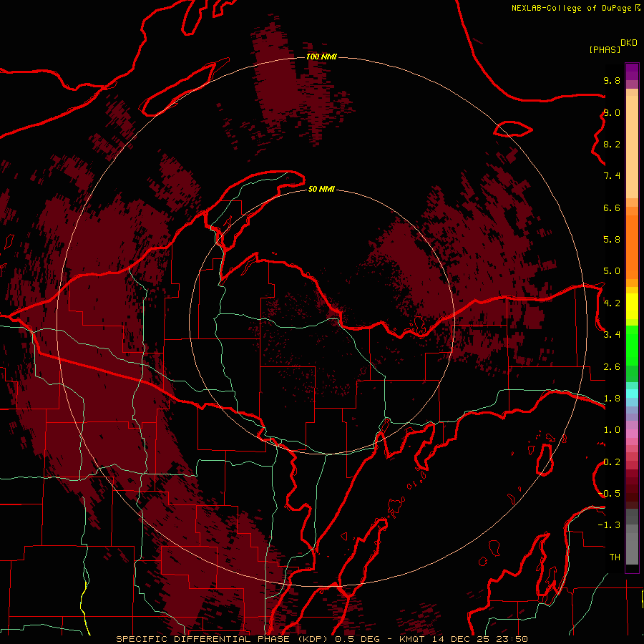The height and width of the screenshot is (644, 644).
Task: Click the 5.8 scale value
Action: [612, 240]
